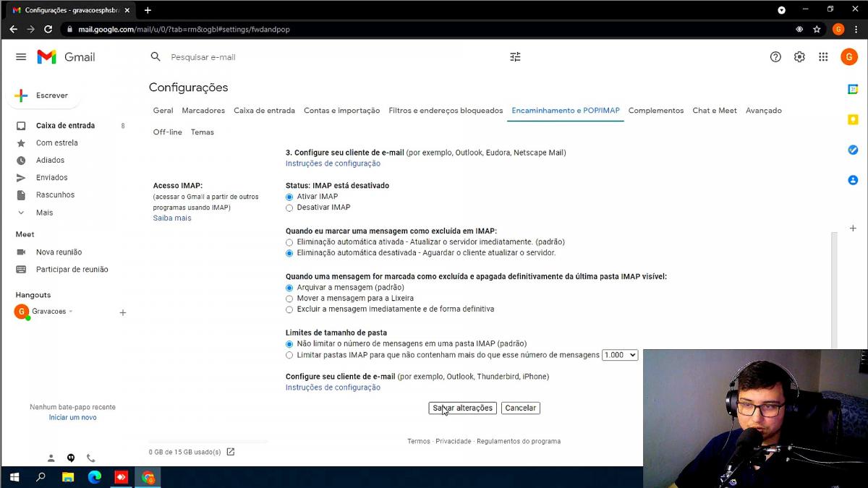Get add-ons plus icon in side panel
The height and width of the screenshot is (488, 868).
click(x=853, y=228)
